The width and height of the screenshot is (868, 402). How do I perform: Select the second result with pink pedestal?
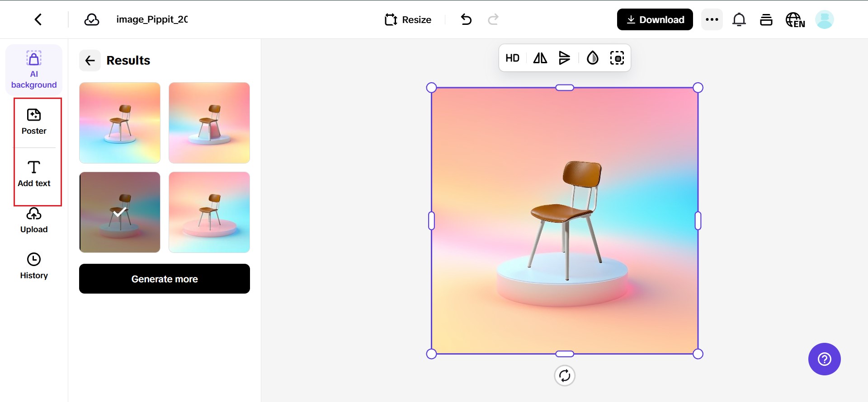click(x=209, y=123)
